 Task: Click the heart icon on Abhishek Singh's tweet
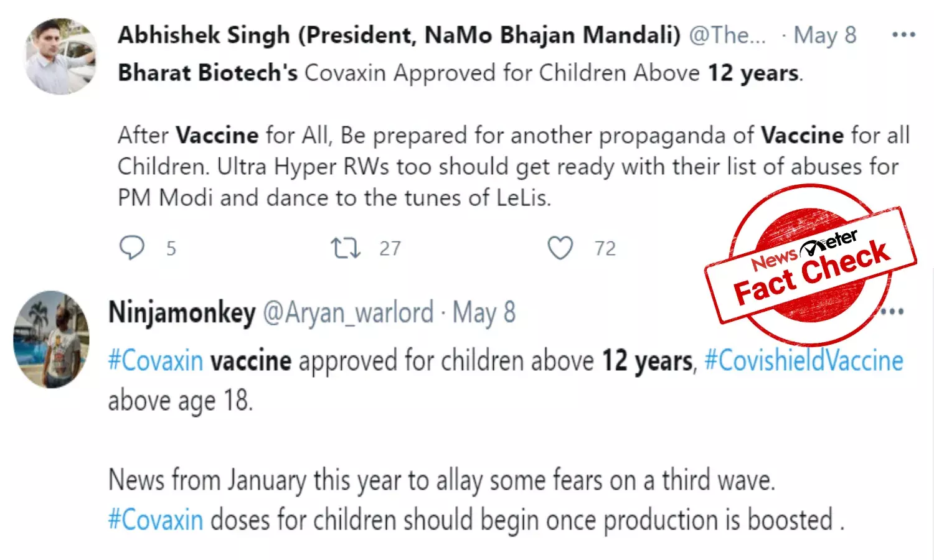[561, 247]
